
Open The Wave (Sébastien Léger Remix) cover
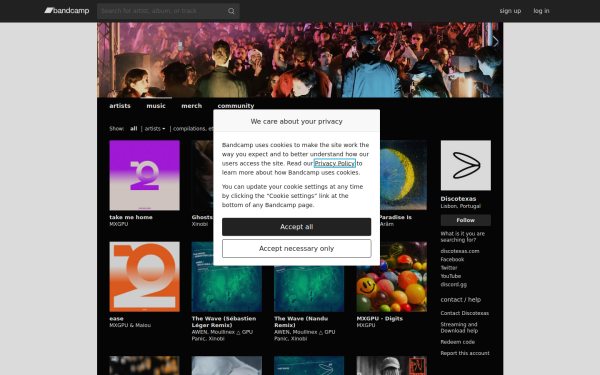point(227,289)
